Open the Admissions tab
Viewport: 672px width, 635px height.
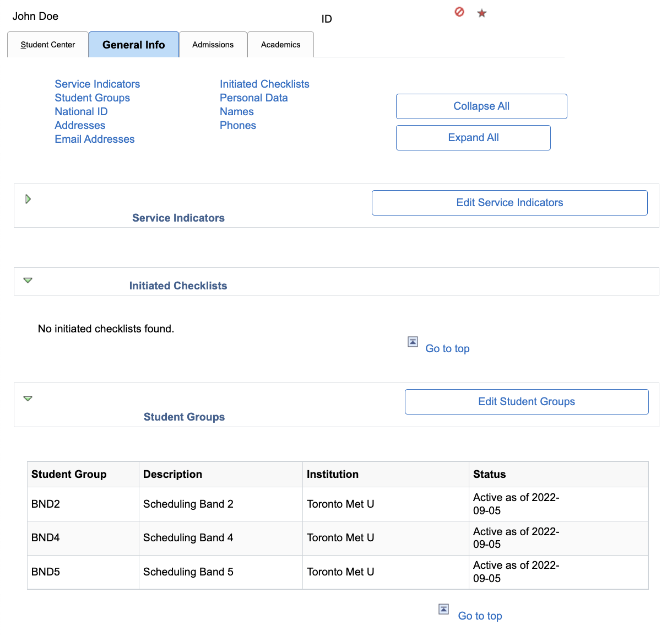213,45
